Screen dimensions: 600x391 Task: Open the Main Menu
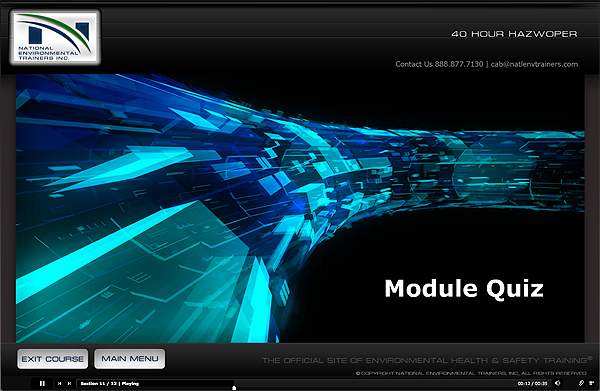pos(130,359)
